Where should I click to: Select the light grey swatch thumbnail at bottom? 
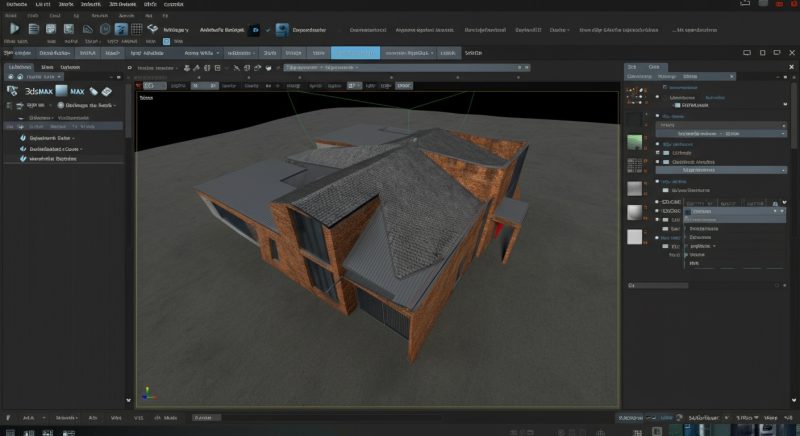pos(635,237)
